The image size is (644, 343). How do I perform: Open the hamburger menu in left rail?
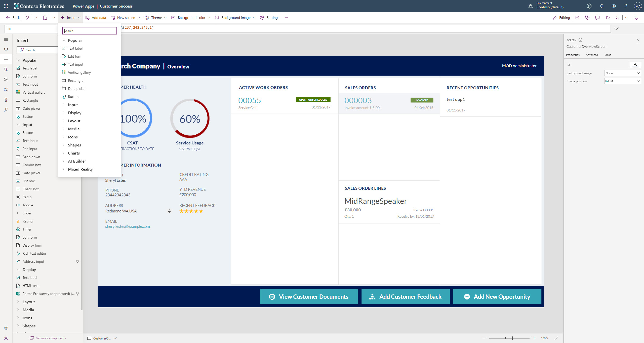tap(6, 40)
